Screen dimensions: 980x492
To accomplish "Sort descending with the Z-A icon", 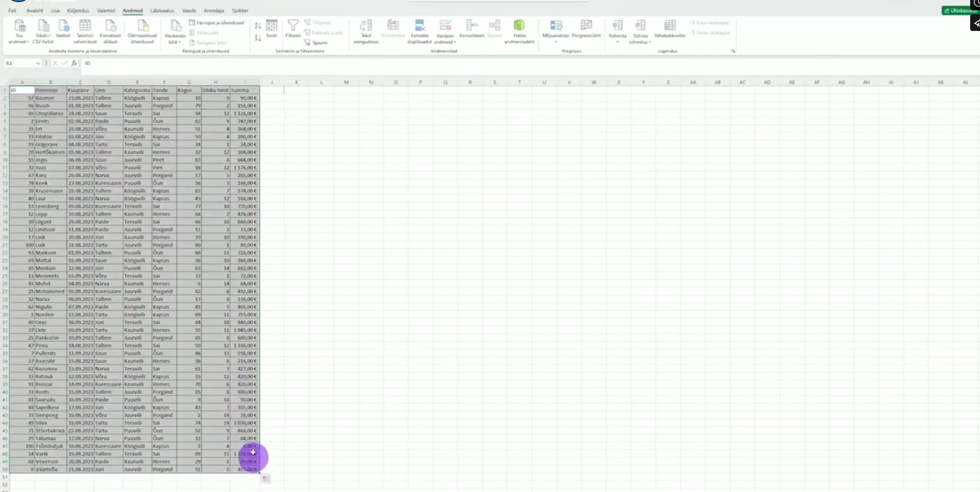I will (x=258, y=38).
